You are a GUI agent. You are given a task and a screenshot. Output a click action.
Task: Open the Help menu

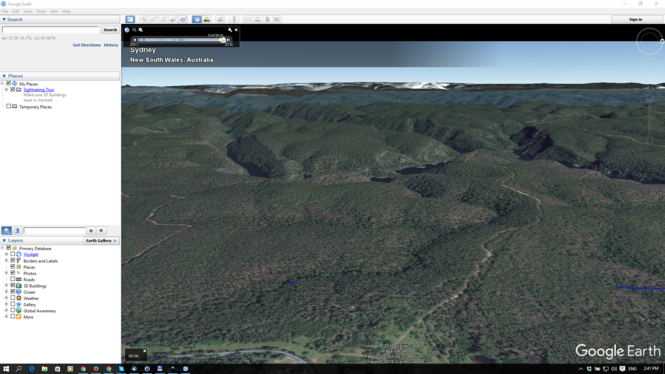[x=66, y=11]
